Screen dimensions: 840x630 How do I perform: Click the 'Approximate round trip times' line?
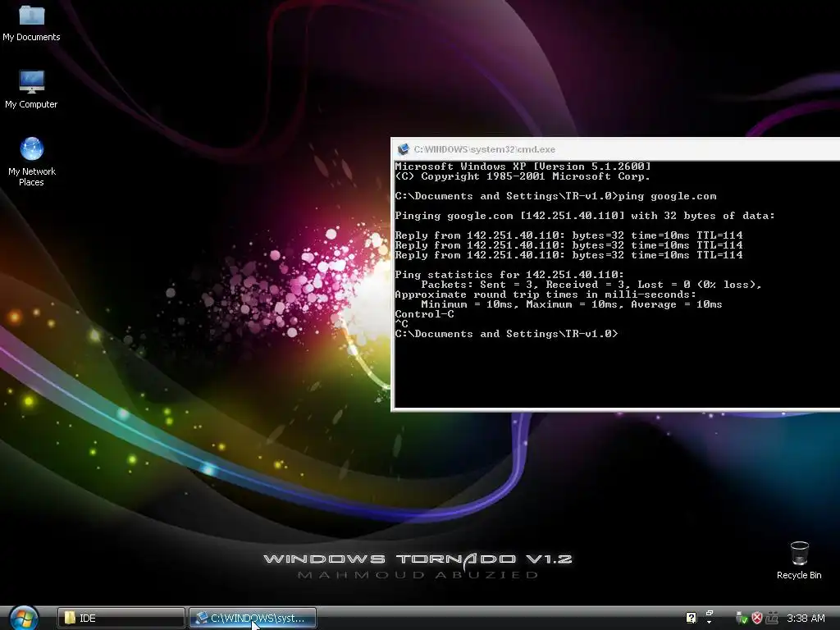click(546, 294)
